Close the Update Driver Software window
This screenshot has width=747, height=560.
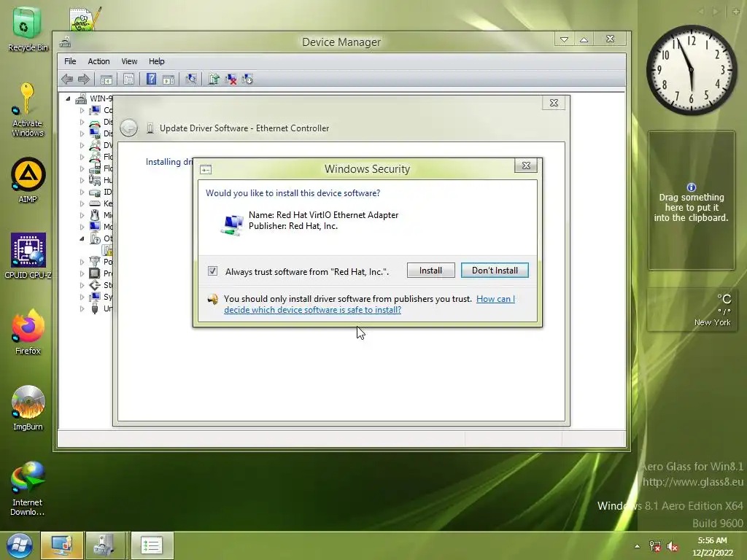(x=554, y=103)
